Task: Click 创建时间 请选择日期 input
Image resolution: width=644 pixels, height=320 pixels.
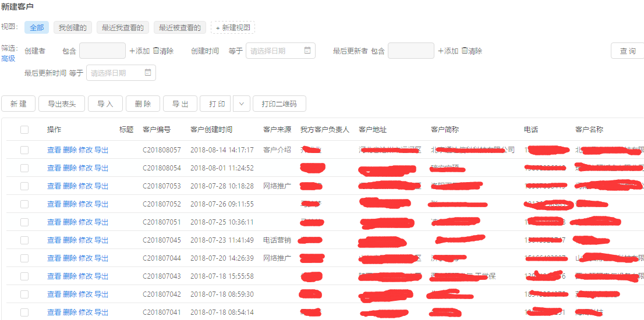Action: 281,51
